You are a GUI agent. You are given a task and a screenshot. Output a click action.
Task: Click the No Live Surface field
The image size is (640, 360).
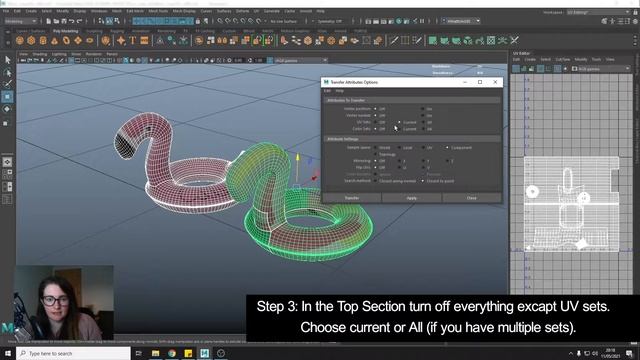284,21
